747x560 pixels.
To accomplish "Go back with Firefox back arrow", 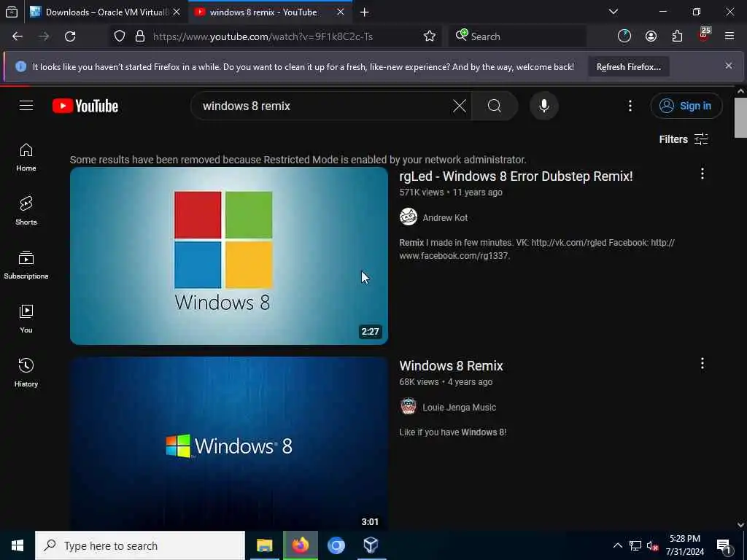I will pos(18,36).
